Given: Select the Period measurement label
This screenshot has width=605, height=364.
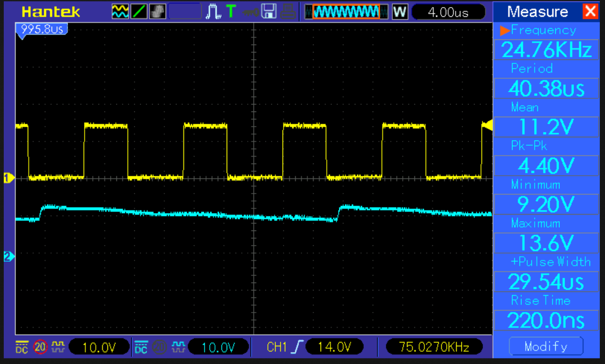Looking at the screenshot, I should [532, 69].
